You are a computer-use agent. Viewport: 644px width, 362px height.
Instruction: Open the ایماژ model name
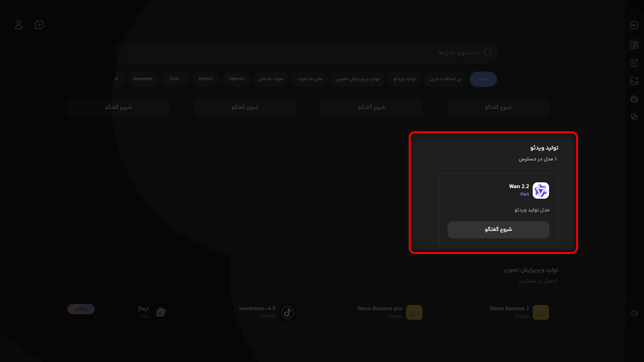click(143, 308)
